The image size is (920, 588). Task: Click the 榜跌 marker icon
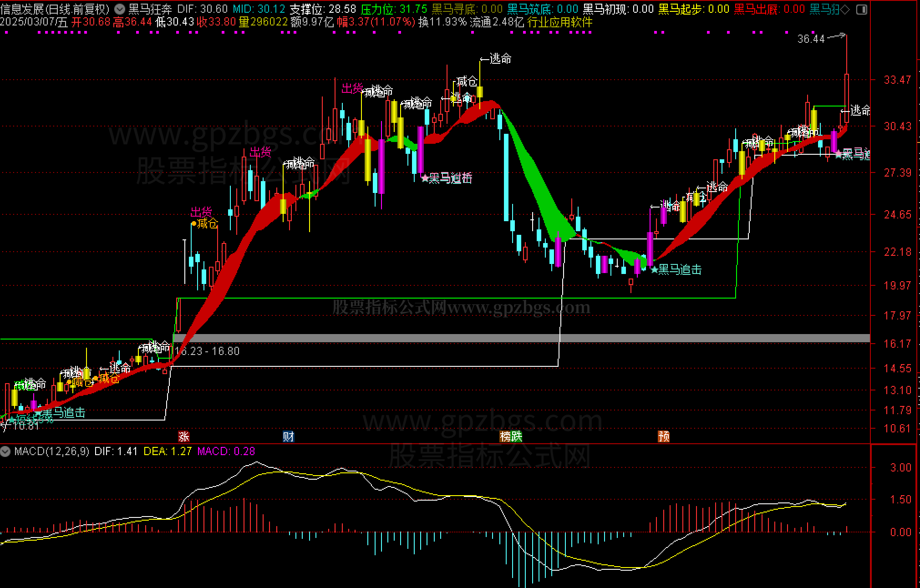click(511, 436)
